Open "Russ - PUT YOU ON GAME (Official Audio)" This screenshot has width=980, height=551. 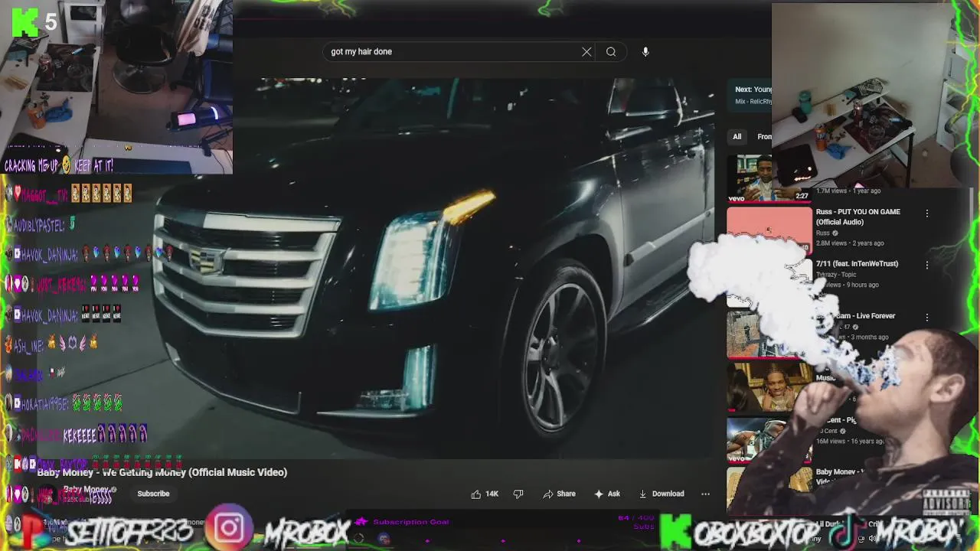click(x=857, y=217)
